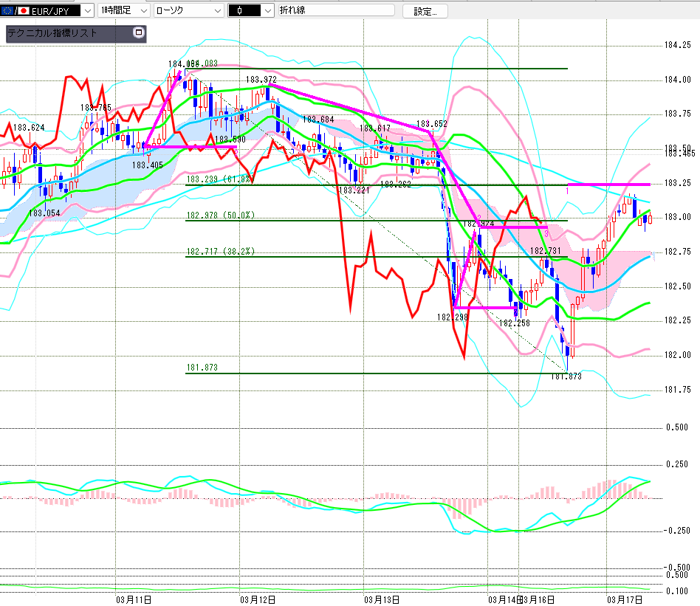Click the magenta line marker labeled 1
700x606 pixels.
coord(567,191)
